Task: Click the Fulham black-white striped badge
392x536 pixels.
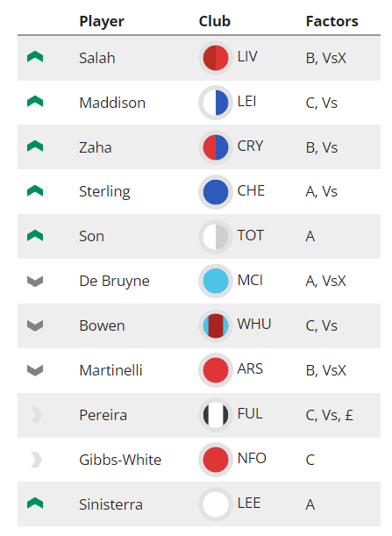Action: click(x=216, y=415)
